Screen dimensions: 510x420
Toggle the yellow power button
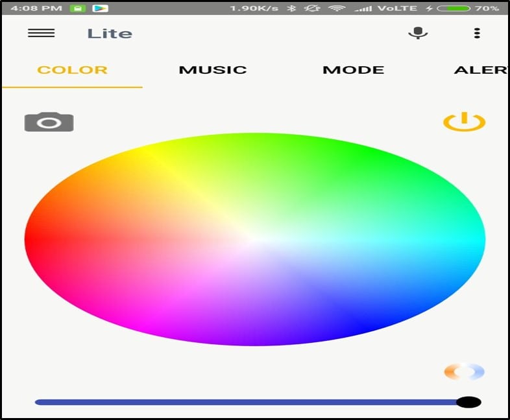pyautogui.click(x=464, y=121)
